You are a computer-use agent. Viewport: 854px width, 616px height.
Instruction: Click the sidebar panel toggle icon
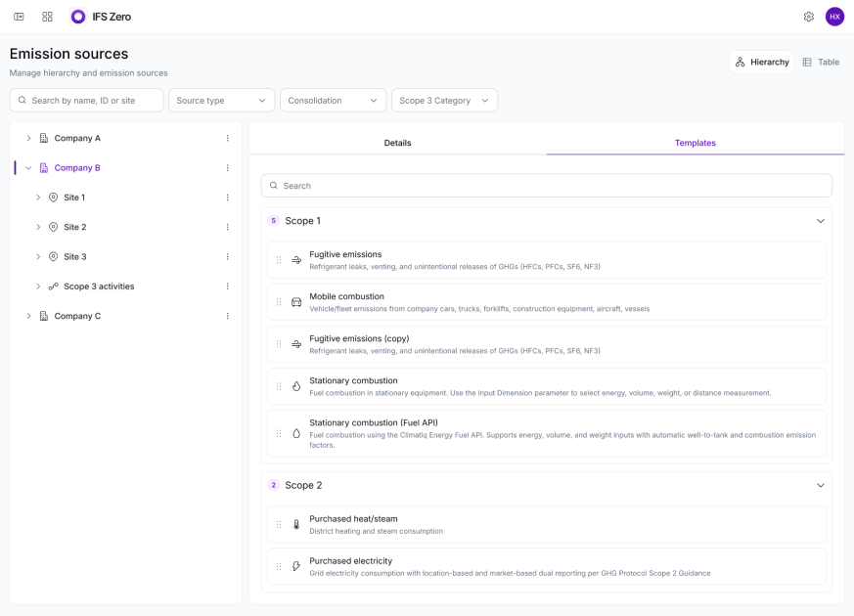click(19, 17)
